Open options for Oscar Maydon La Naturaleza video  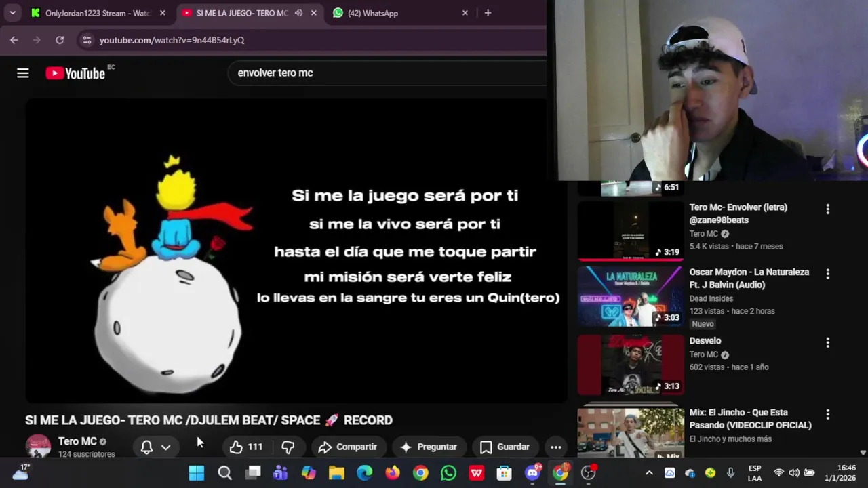coord(827,274)
